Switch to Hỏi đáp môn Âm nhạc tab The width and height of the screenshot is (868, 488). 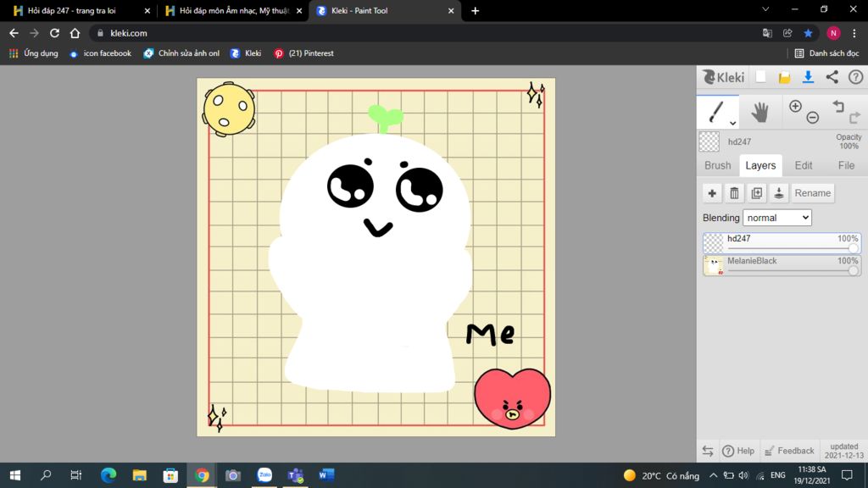coord(232,10)
